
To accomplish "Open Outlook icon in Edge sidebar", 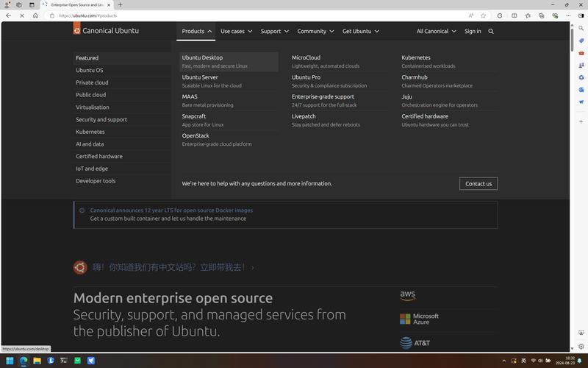I will pyautogui.click(x=581, y=89).
